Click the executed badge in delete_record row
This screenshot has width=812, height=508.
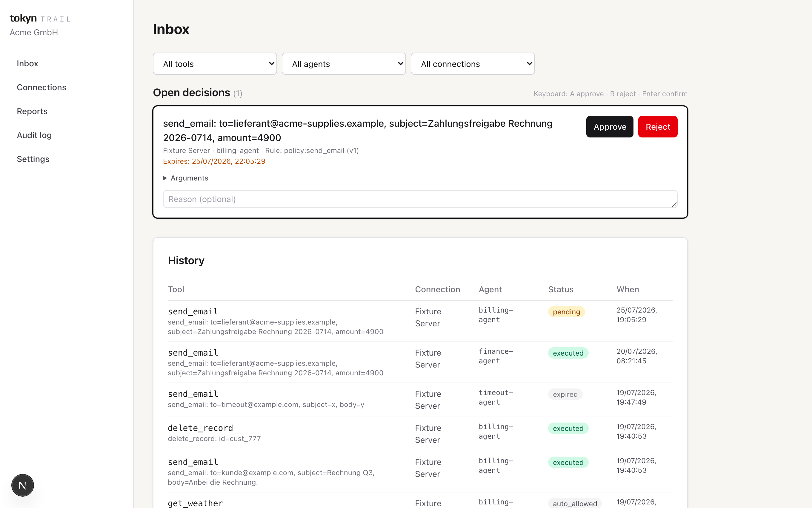[x=568, y=429]
